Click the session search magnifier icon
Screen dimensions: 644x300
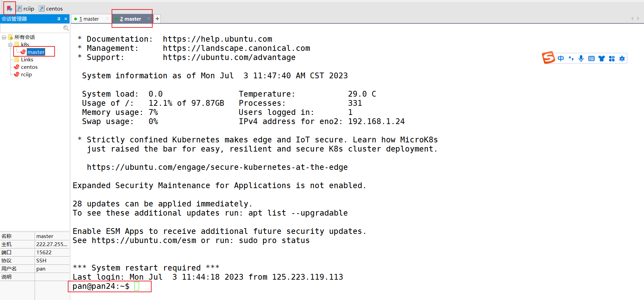pyautogui.click(x=66, y=28)
